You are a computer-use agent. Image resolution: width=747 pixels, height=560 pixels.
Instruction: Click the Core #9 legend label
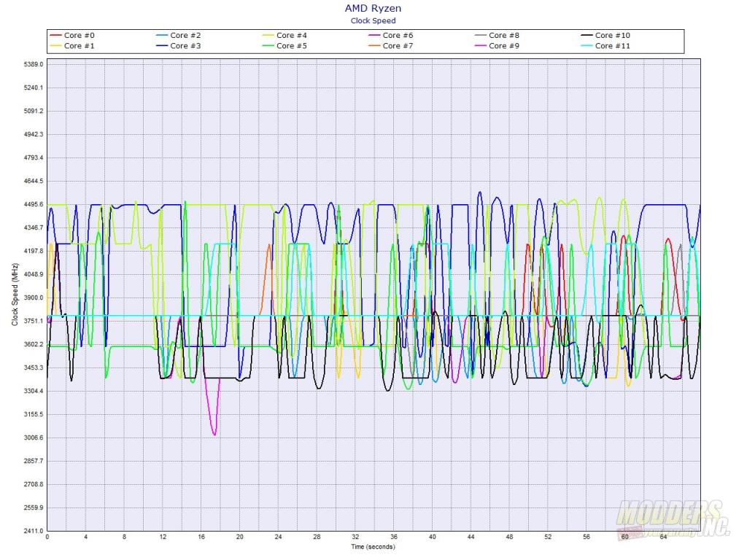click(x=504, y=46)
